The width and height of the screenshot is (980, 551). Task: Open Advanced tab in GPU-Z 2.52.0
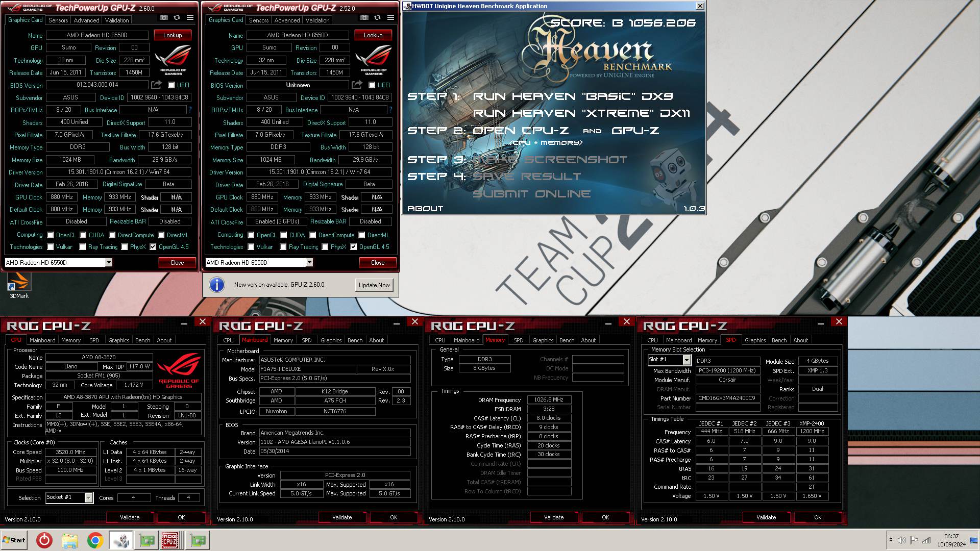point(287,20)
